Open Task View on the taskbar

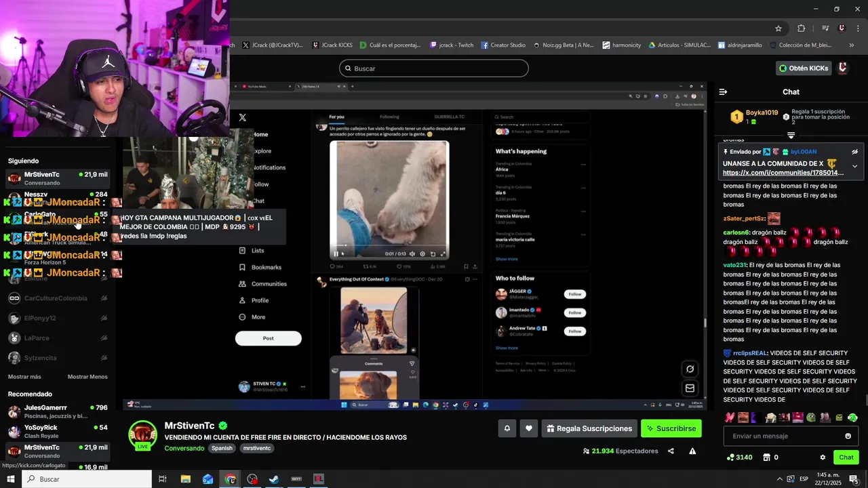[x=163, y=479]
